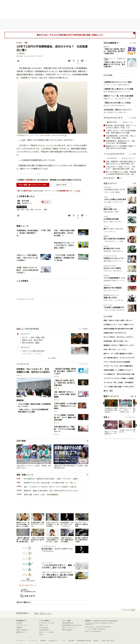140x644 pixels.
Task: Click 写真・図版 thumbnail in related news
Action: pyautogui.click(x=46, y=230)
